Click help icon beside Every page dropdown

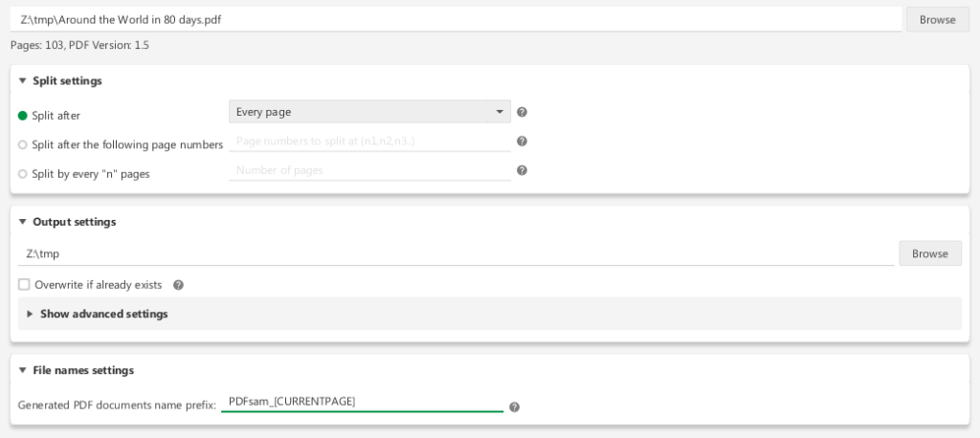522,112
